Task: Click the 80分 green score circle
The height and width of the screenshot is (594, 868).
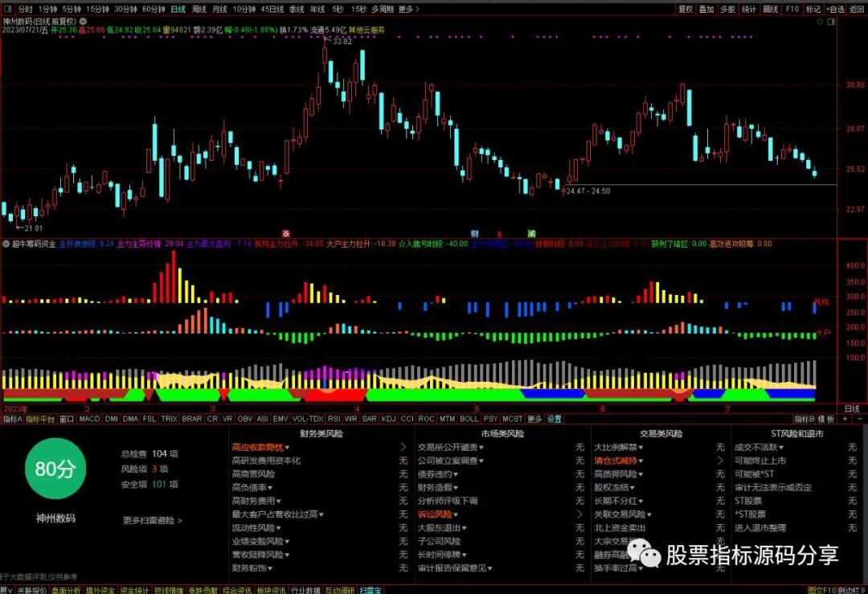Action: (x=55, y=469)
